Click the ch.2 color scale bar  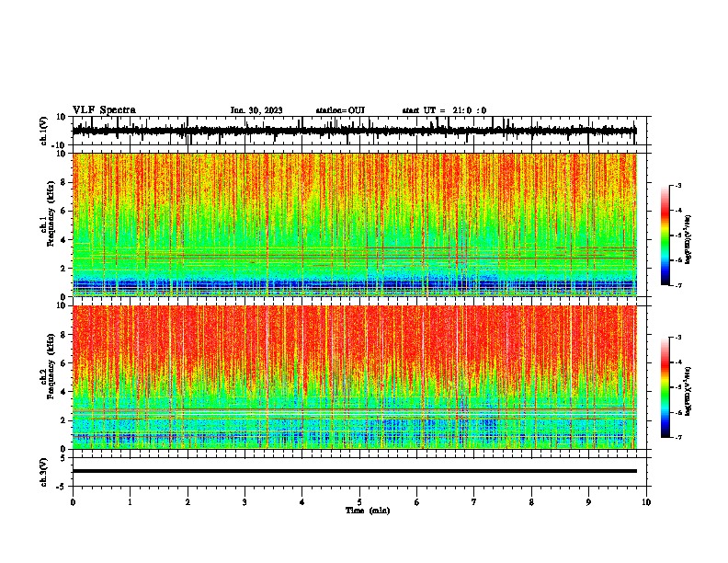665,387
